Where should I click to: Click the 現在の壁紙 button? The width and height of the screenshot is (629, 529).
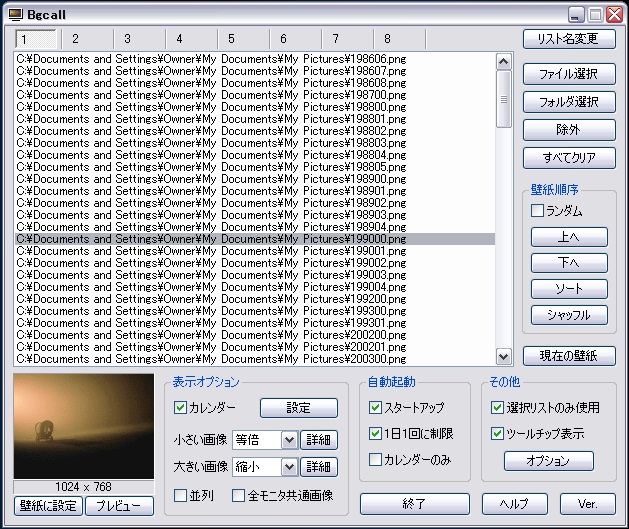569,356
